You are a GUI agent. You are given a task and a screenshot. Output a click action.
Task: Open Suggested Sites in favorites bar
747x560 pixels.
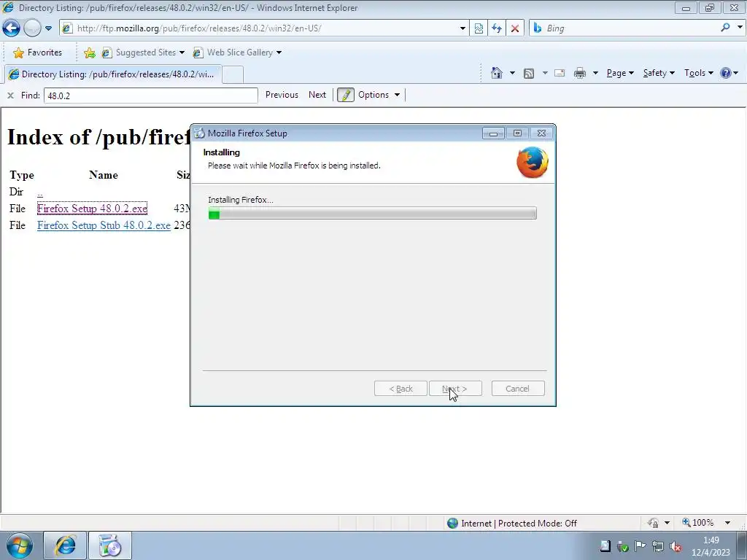(x=142, y=52)
